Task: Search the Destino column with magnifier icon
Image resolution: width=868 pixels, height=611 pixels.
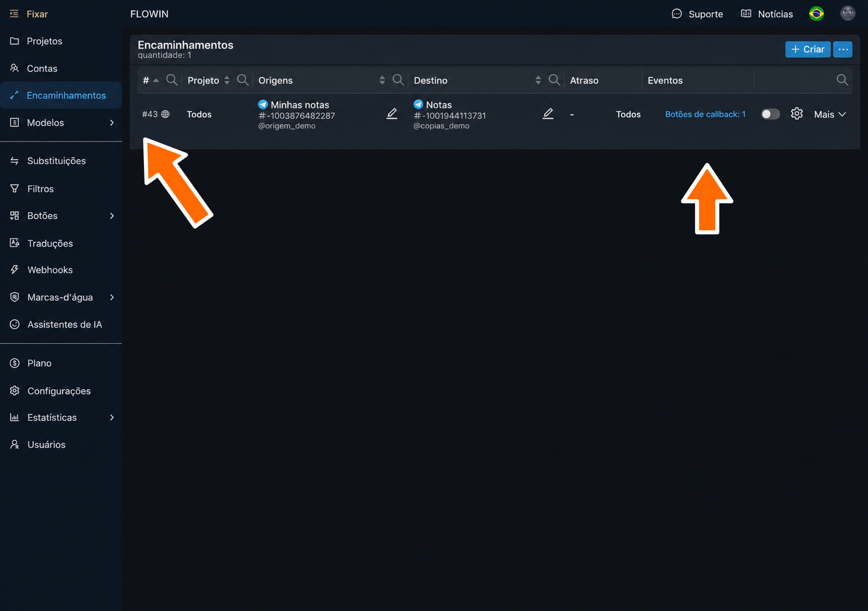Action: coord(554,80)
